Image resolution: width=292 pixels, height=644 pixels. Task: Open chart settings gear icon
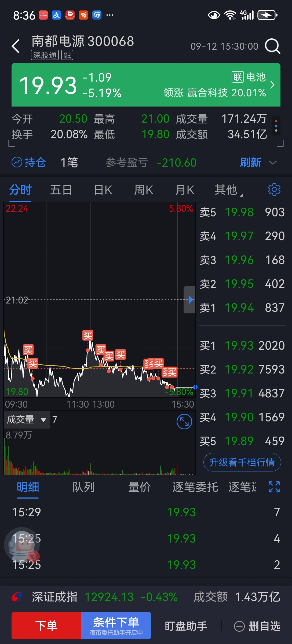[x=274, y=190]
